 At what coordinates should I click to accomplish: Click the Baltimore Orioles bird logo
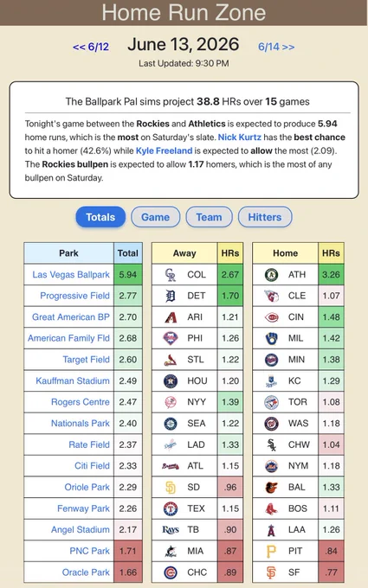271,487
